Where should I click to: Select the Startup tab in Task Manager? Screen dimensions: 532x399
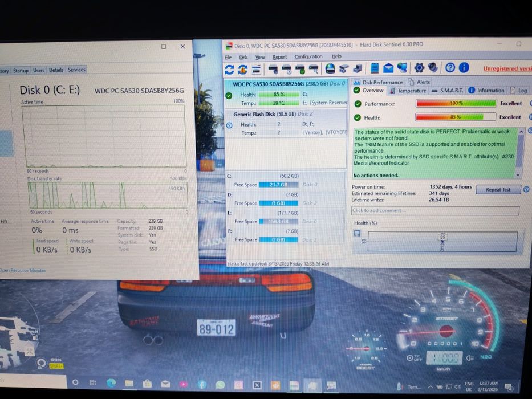pos(21,71)
